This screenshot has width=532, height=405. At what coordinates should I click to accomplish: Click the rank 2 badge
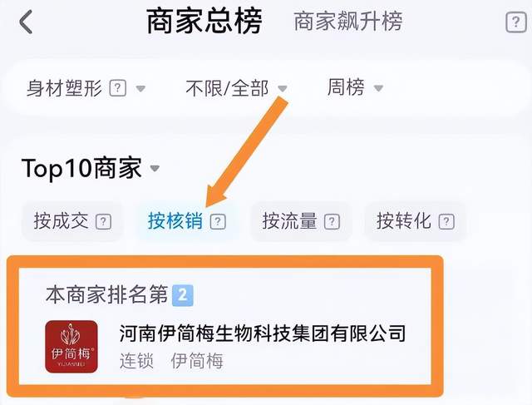click(x=183, y=295)
